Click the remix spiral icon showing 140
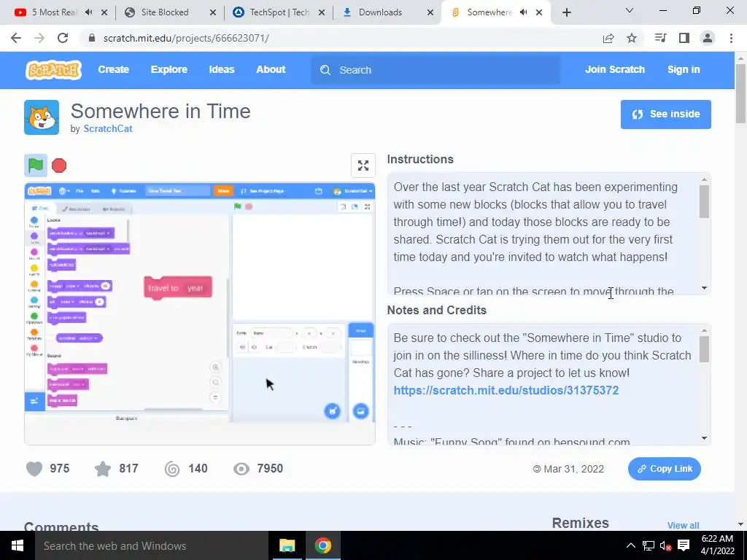 tap(172, 469)
